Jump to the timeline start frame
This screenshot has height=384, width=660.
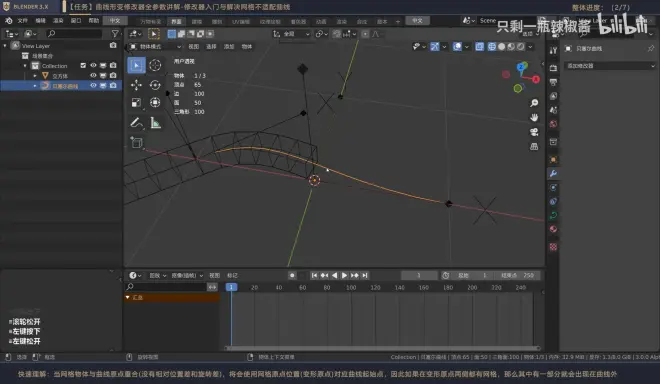314,275
